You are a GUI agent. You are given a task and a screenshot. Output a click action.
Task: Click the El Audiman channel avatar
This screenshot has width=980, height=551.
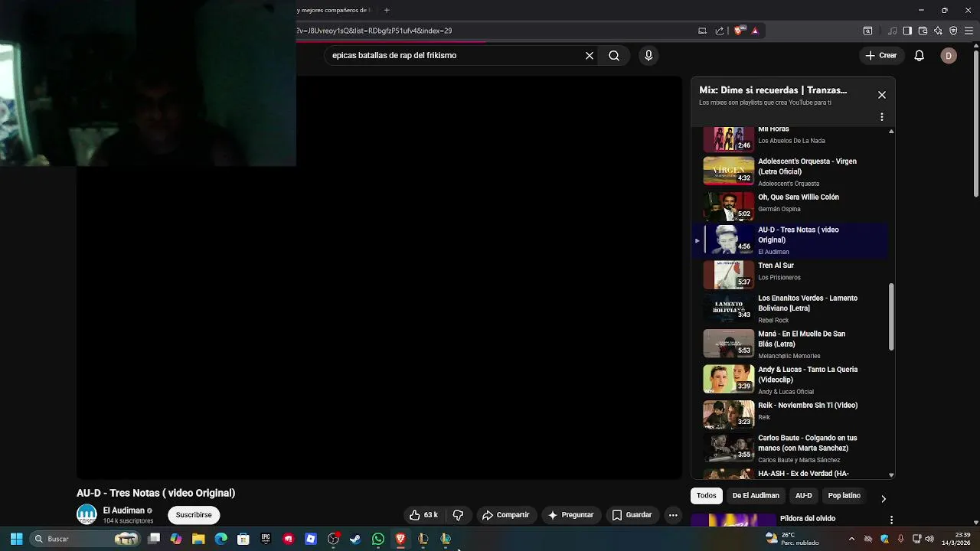click(87, 515)
